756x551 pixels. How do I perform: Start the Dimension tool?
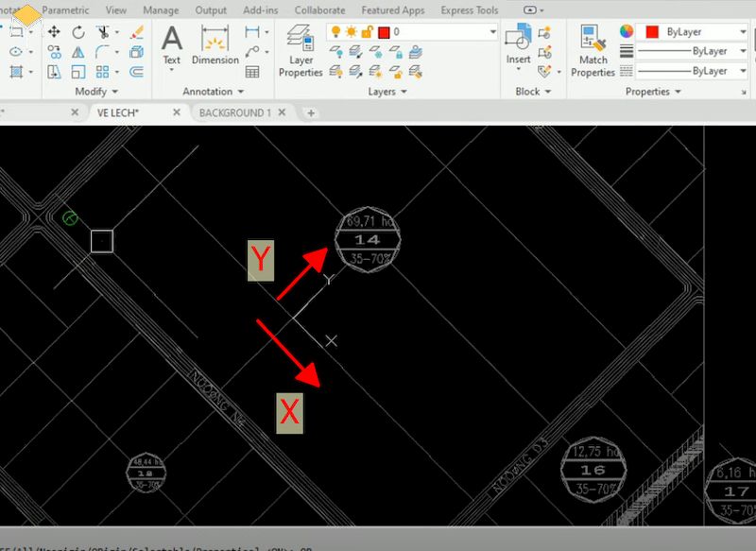[215, 45]
